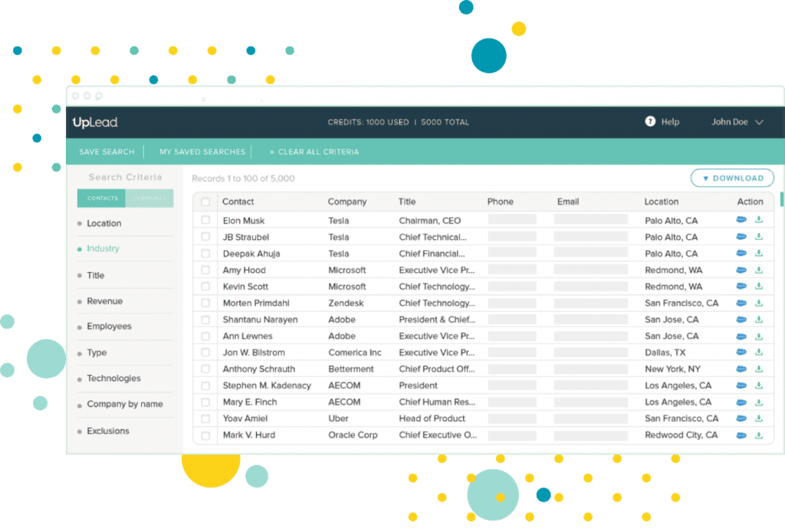Click Salesforce cloud icon for Yoav Amiel

click(741, 419)
